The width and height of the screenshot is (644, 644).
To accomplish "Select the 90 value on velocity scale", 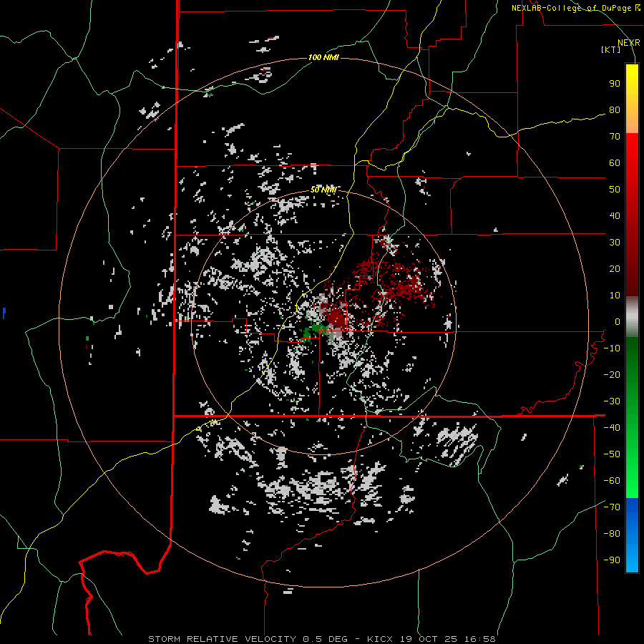I will [x=615, y=84].
